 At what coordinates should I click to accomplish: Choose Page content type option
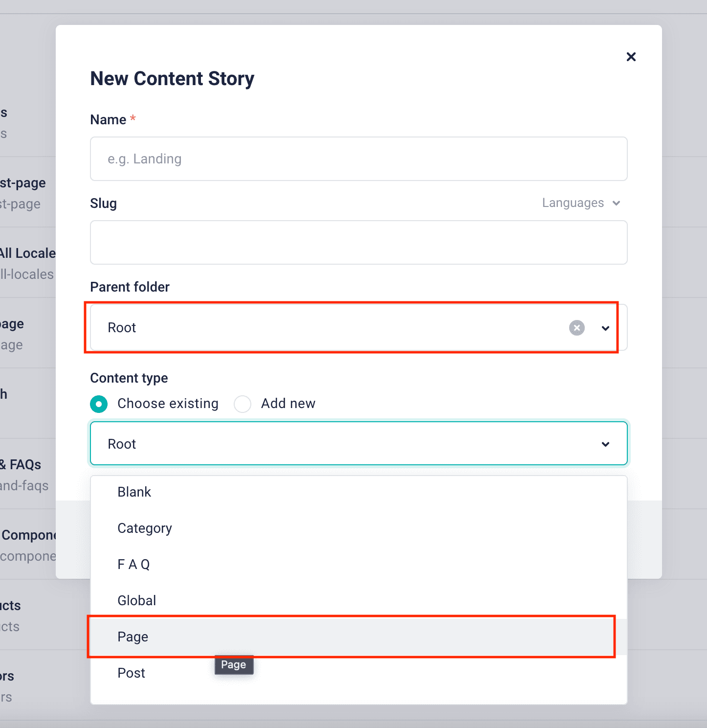point(358,637)
